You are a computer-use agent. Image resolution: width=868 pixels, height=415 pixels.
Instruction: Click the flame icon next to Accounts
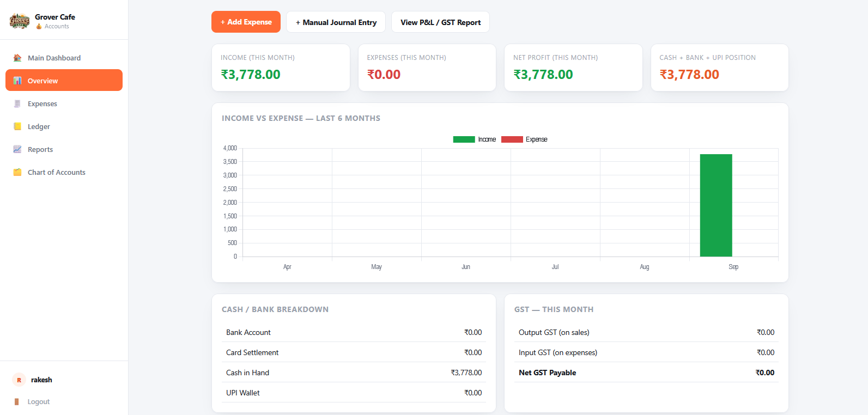[x=39, y=26]
